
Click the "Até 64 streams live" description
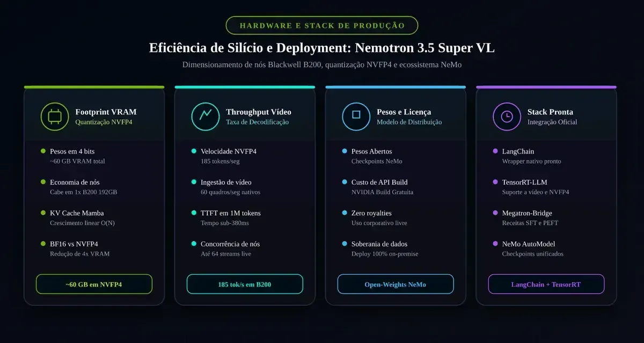click(226, 253)
